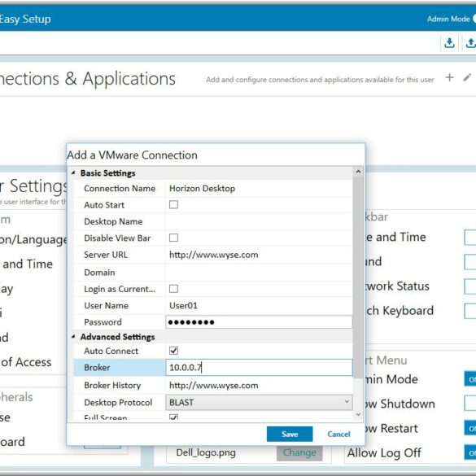The width and height of the screenshot is (476, 476).
Task: Open Region/Language setting in background
Action: (x=33, y=239)
